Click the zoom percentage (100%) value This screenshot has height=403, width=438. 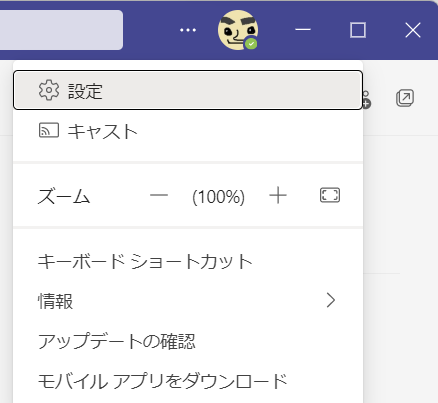click(219, 196)
